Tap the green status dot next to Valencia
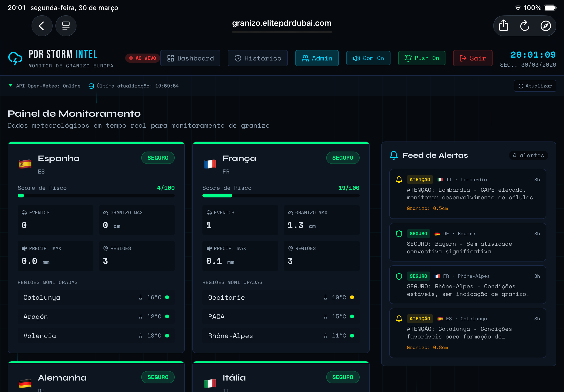The height and width of the screenshot is (392, 564). [168, 335]
